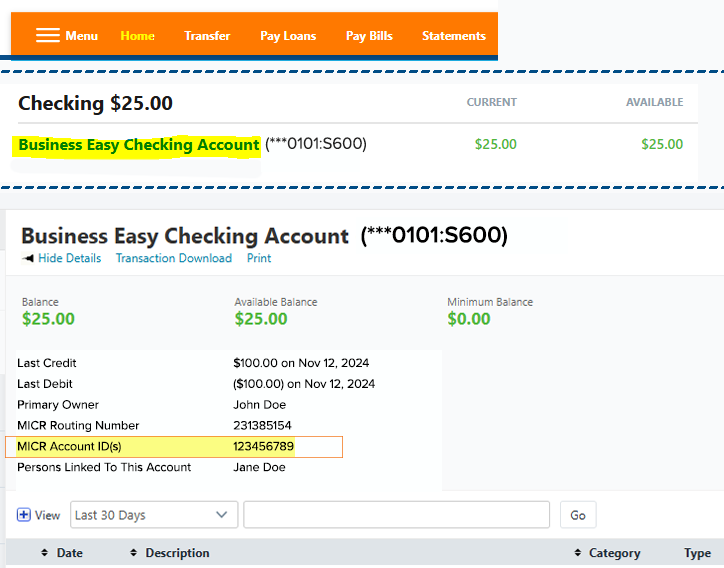Click the AVAILABLE column label
This screenshot has height=568, width=724.
point(655,102)
